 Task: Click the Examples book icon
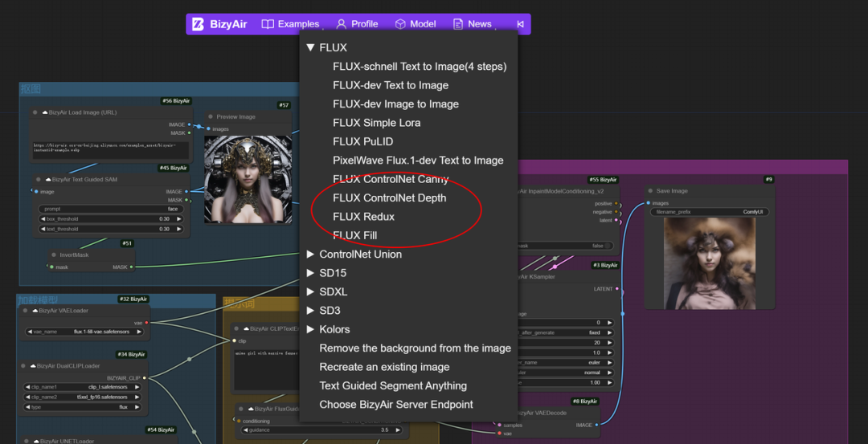point(268,24)
